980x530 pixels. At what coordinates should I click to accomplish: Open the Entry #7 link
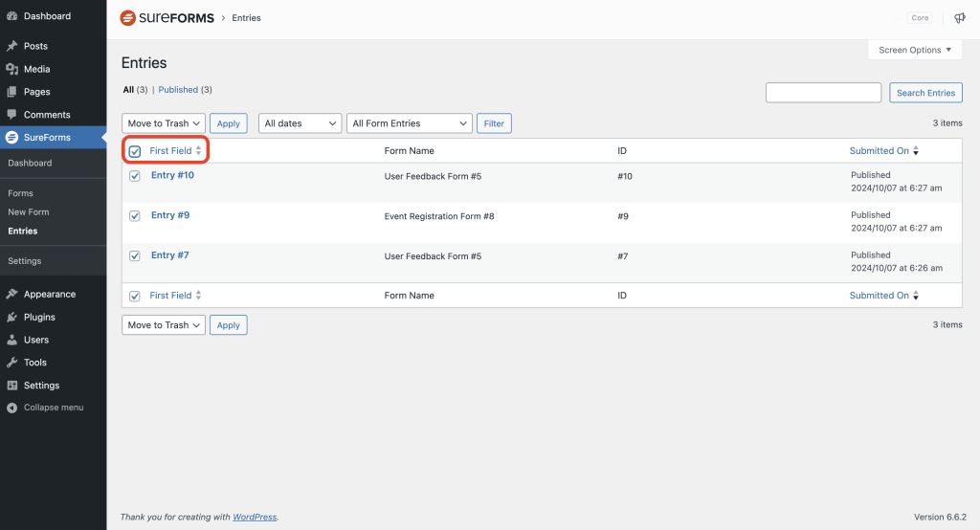click(x=170, y=255)
